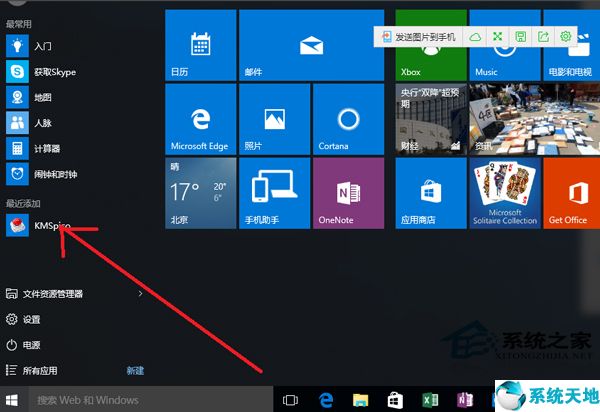
Task: Focus the Search Web and Windows box
Action: click(x=151, y=400)
